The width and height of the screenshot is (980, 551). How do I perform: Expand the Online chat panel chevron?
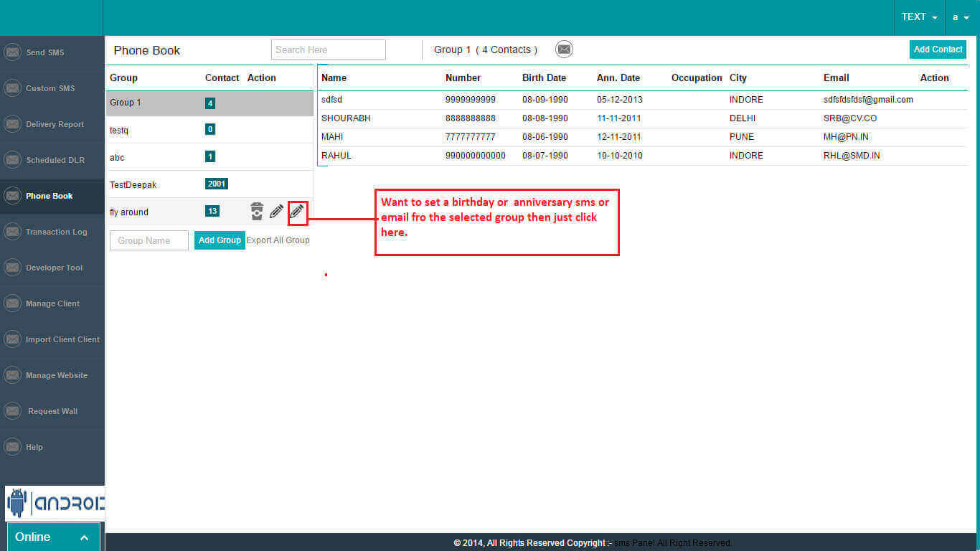pos(84,537)
